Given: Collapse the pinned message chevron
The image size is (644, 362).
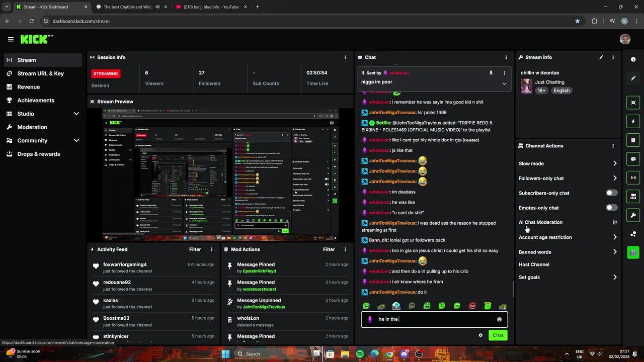Looking at the screenshot, I should tap(504, 83).
